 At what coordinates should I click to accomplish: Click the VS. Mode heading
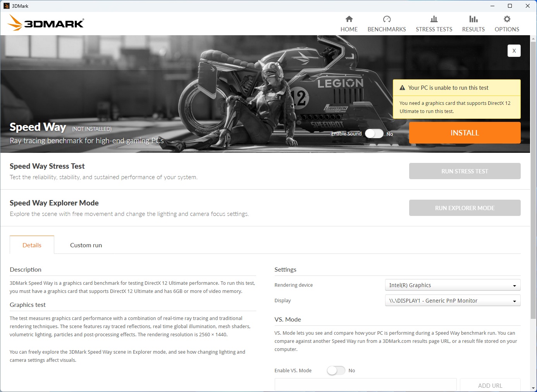tap(288, 319)
